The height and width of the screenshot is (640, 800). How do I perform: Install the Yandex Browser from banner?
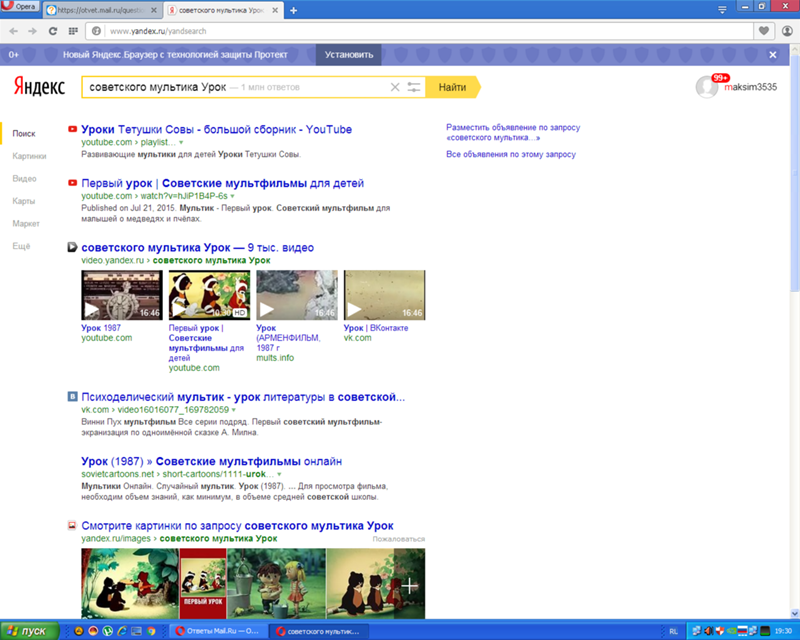(x=348, y=55)
